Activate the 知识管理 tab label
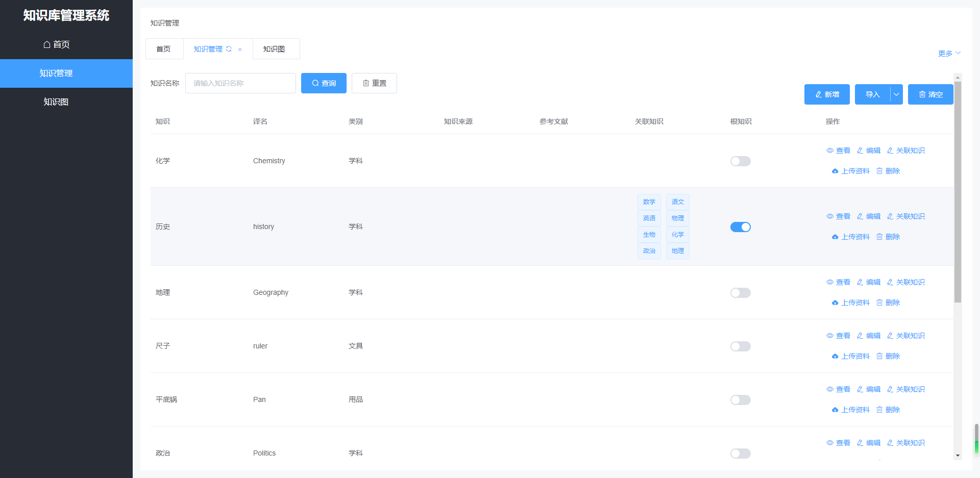The width and height of the screenshot is (980, 478). (208, 49)
